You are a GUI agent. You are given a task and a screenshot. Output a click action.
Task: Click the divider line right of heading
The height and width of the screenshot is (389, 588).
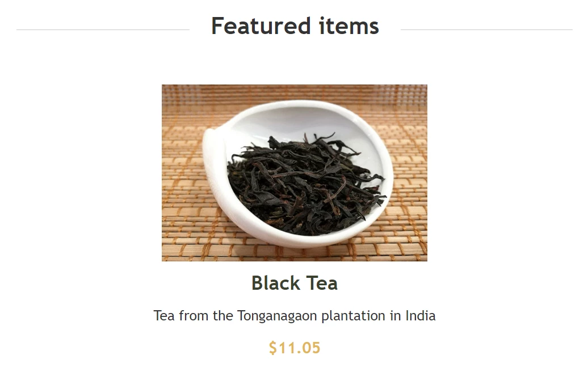486,29
